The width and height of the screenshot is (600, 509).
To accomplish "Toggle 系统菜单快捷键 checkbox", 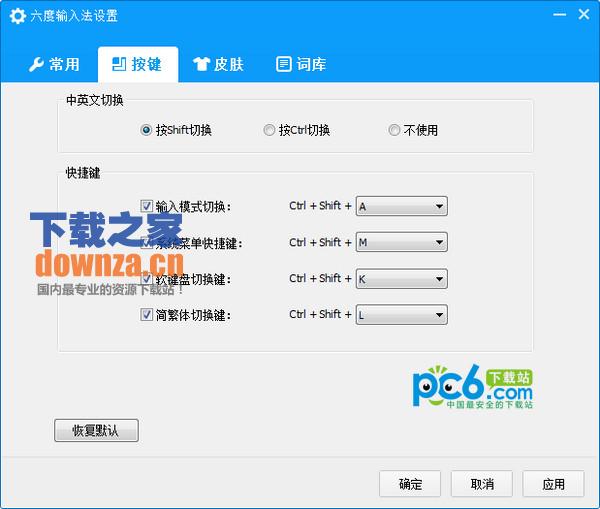I will click(146, 243).
